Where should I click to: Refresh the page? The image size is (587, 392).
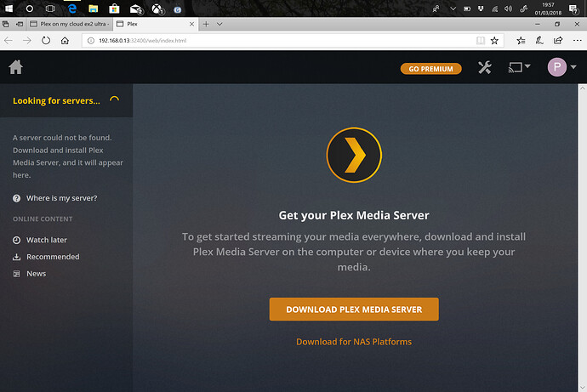(46, 41)
